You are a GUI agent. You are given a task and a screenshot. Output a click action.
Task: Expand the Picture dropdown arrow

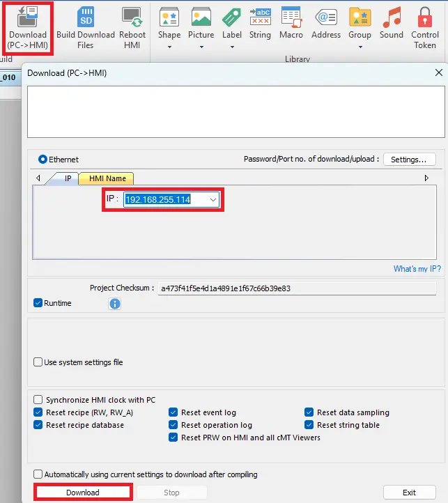pyautogui.click(x=201, y=47)
